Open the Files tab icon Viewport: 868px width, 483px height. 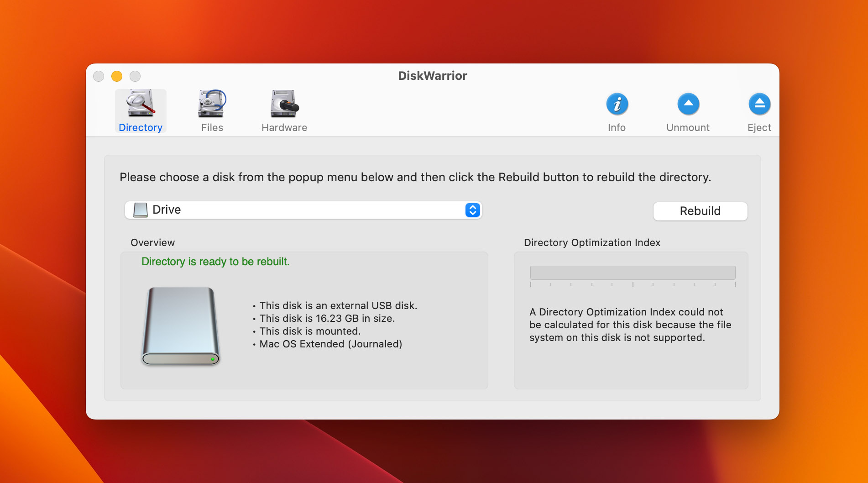(212, 104)
